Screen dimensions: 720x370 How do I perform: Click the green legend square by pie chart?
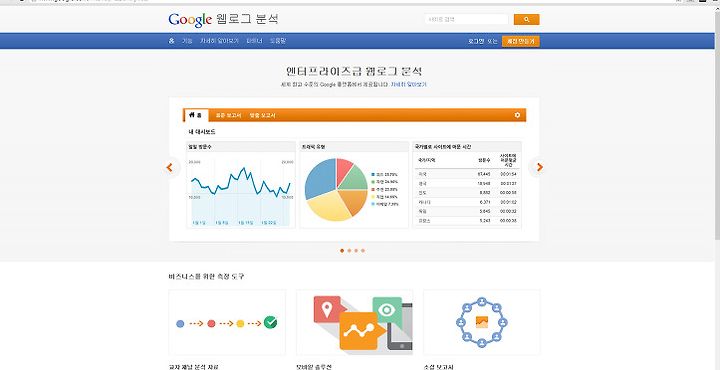(x=373, y=182)
